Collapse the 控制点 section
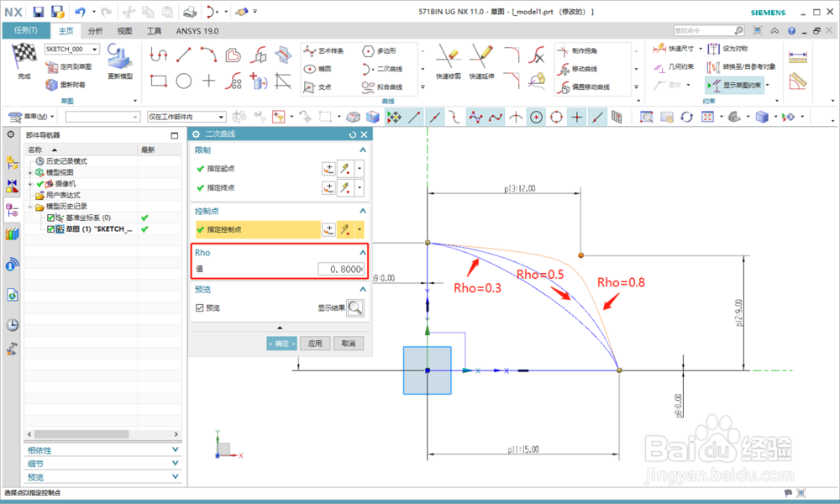The width and height of the screenshot is (840, 504). point(363,211)
